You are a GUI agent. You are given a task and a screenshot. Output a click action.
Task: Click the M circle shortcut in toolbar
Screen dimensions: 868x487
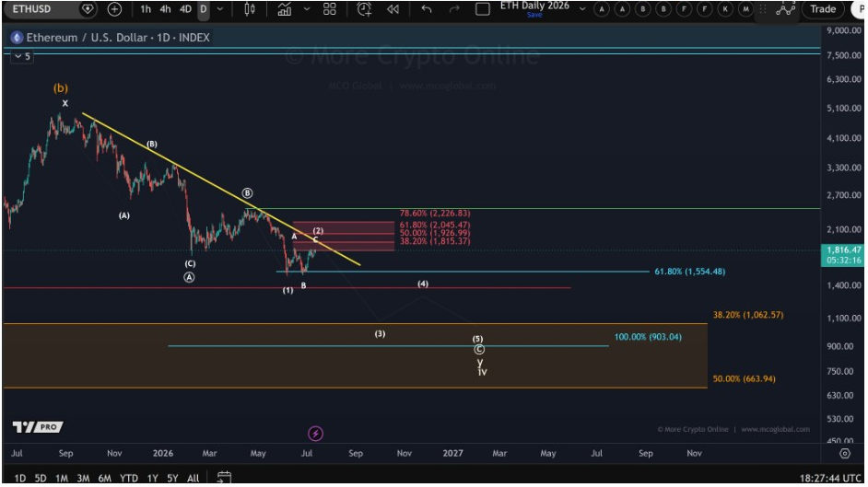point(745,9)
